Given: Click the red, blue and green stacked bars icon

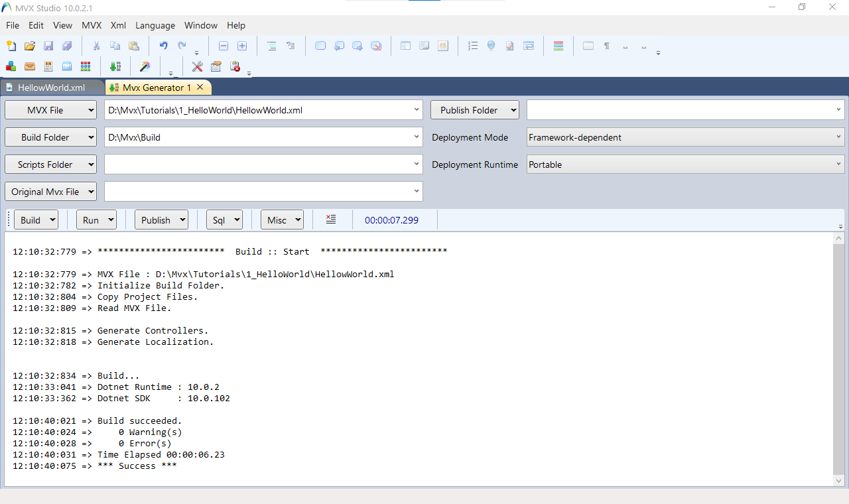Looking at the screenshot, I should (558, 46).
